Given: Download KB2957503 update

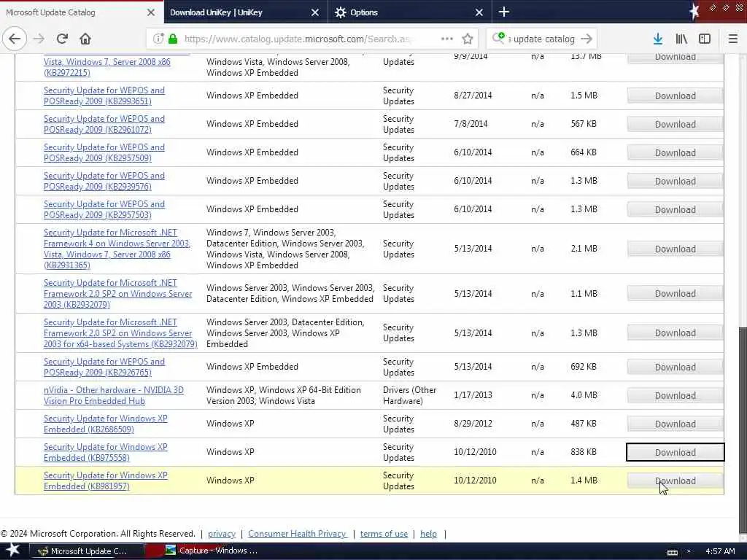Looking at the screenshot, I should [x=675, y=210].
